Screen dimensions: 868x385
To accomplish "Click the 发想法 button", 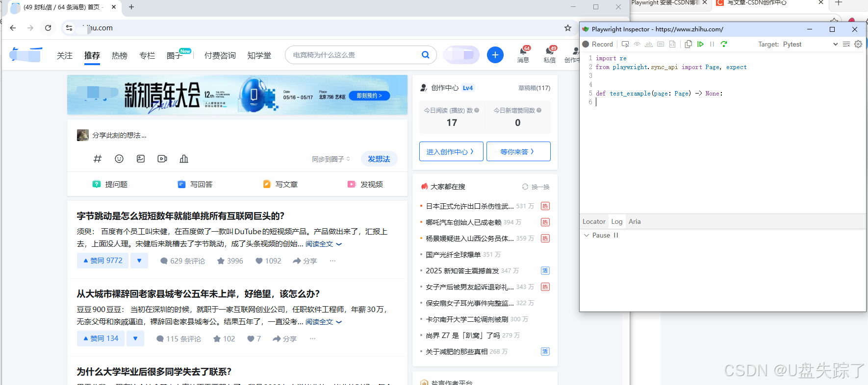I will [379, 159].
